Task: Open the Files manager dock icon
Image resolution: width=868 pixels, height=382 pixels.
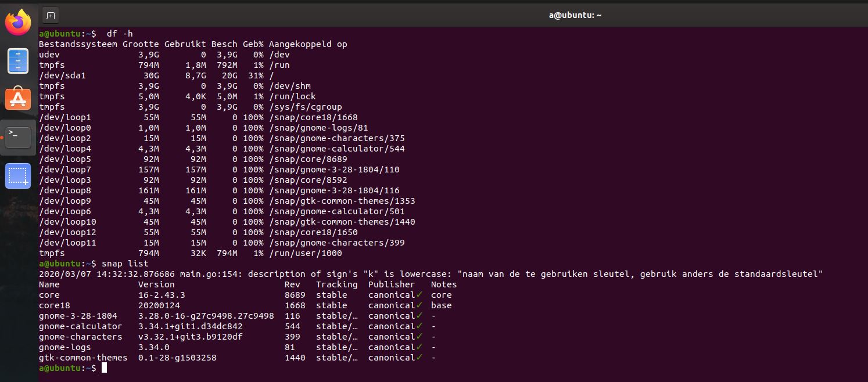Action: (x=18, y=61)
